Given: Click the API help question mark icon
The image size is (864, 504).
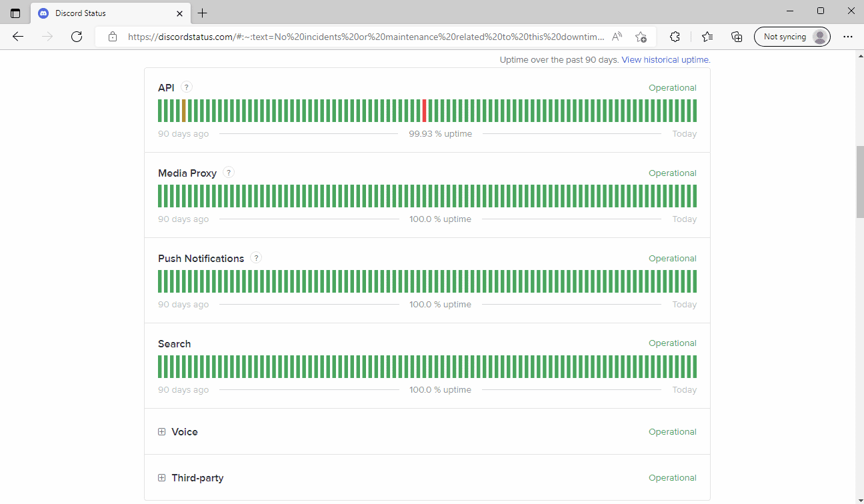Looking at the screenshot, I should point(187,87).
